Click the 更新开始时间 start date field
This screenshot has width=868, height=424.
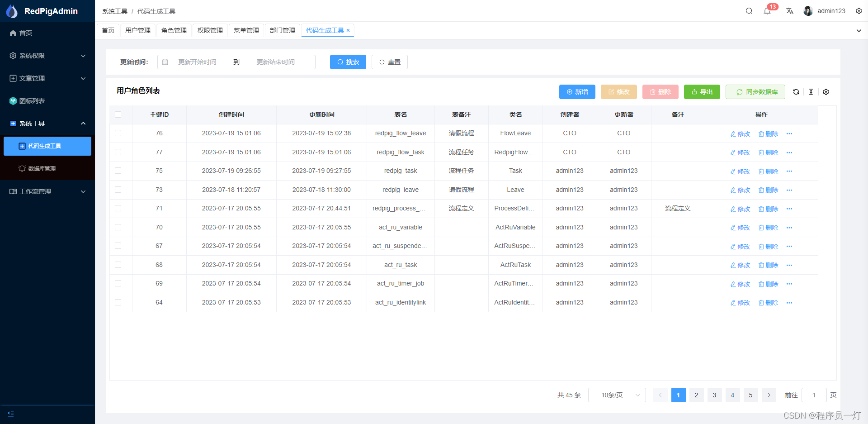197,62
